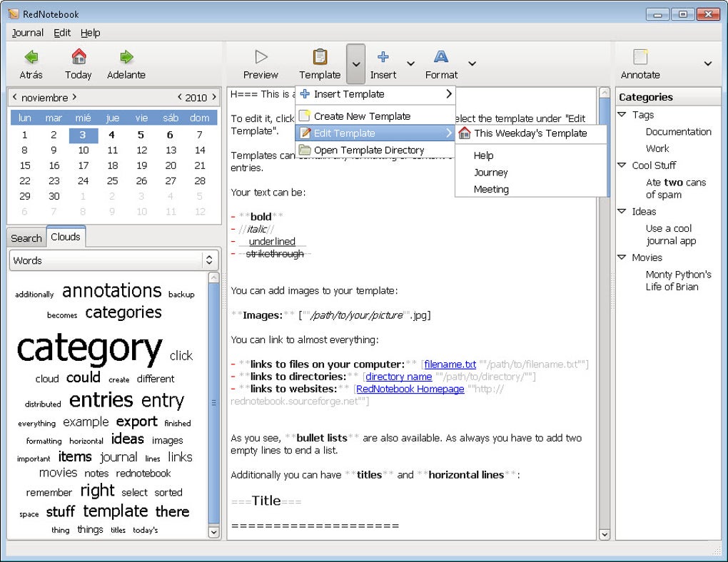
Task: Select day 14 on the calendar
Action: [x=200, y=150]
